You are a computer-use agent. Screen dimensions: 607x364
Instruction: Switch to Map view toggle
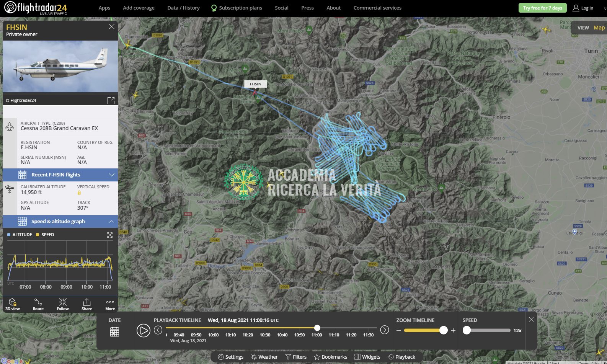point(599,28)
